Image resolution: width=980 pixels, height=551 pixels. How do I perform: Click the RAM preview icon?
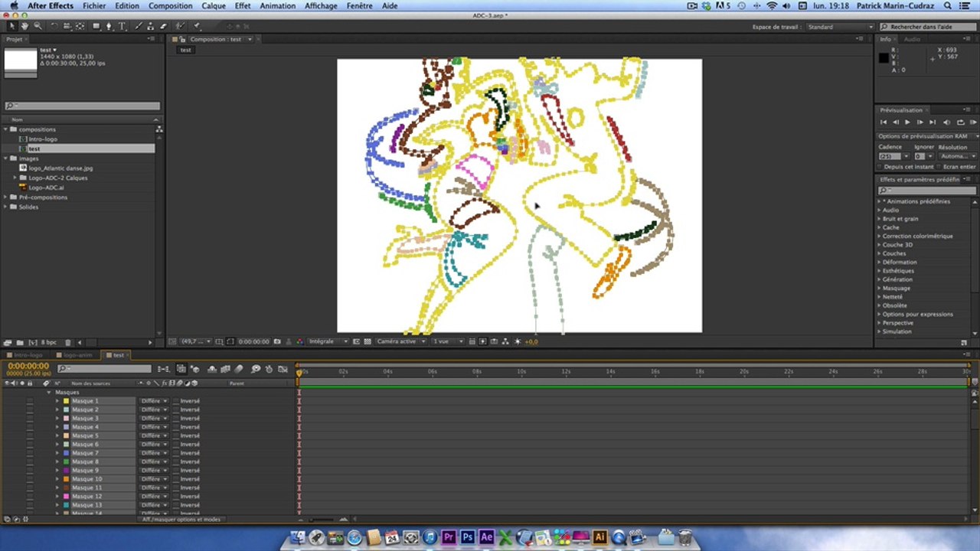tap(973, 122)
